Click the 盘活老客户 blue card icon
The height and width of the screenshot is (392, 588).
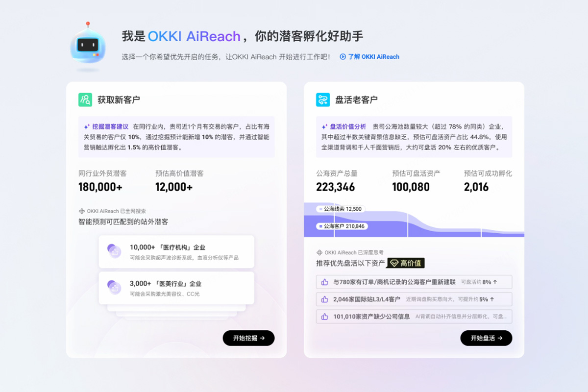tap(323, 99)
